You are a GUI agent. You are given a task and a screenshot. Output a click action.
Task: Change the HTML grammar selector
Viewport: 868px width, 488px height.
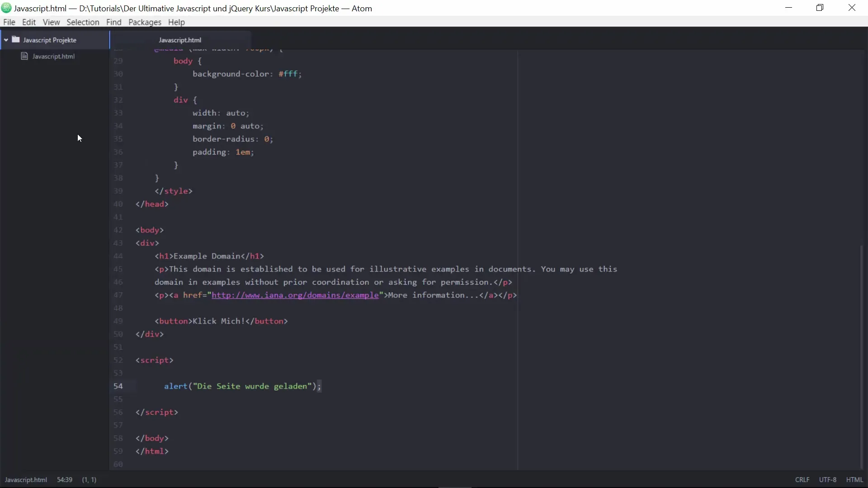coord(854,480)
